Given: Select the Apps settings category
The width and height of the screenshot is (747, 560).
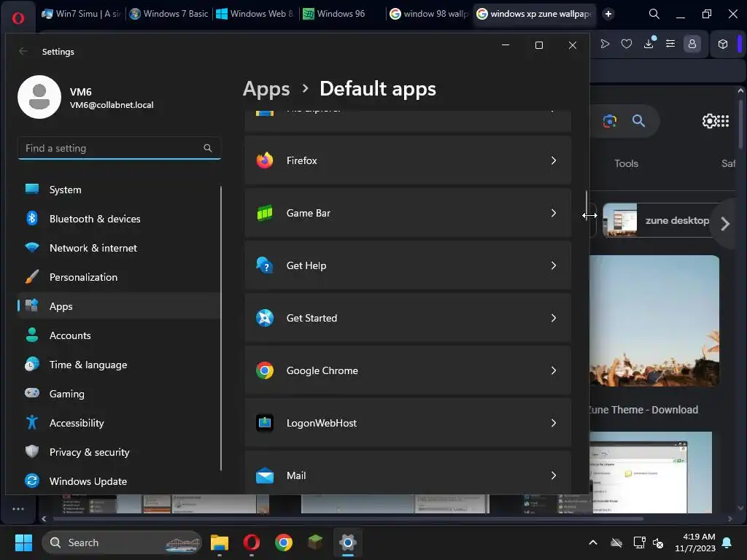Looking at the screenshot, I should click(x=119, y=306).
